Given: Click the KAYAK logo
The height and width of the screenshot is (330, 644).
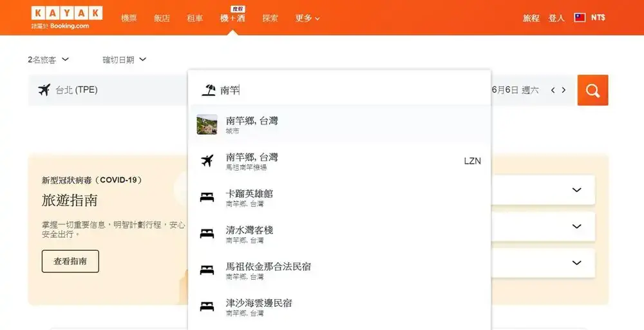Looking at the screenshot, I should click(x=66, y=14).
